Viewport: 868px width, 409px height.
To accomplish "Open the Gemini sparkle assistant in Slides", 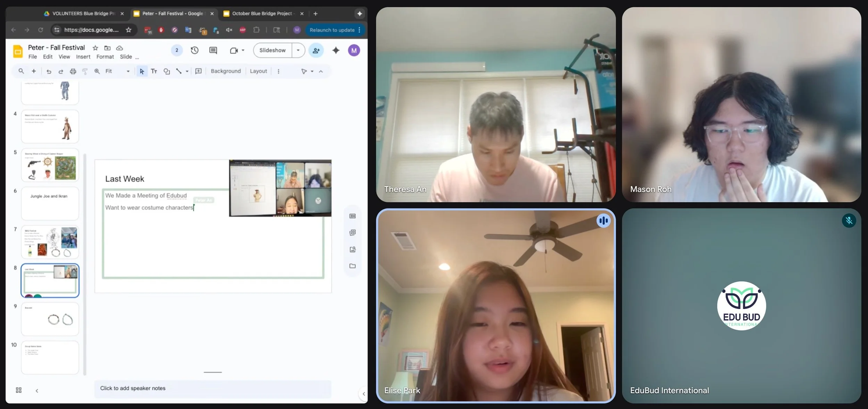I will [x=336, y=50].
